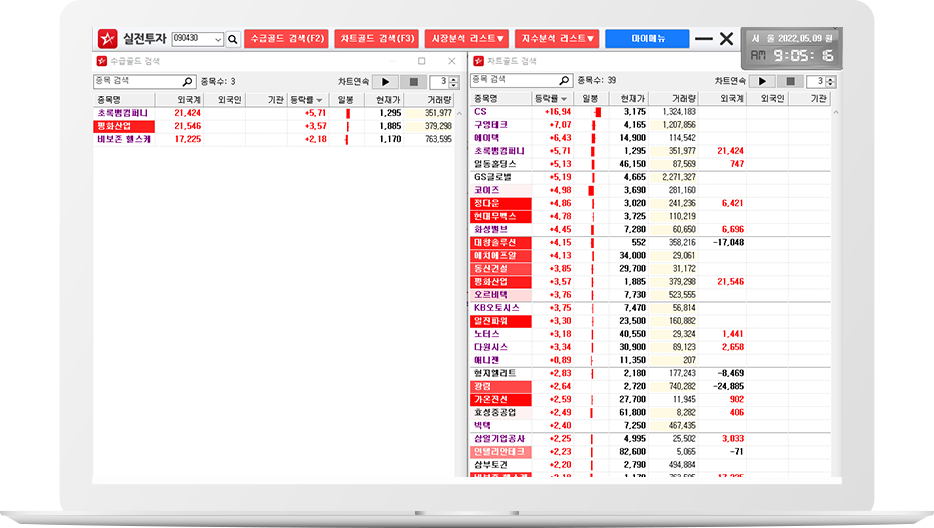The width and height of the screenshot is (934, 528).
Task: Select 평화산업 row in left list
Action: pos(112,126)
